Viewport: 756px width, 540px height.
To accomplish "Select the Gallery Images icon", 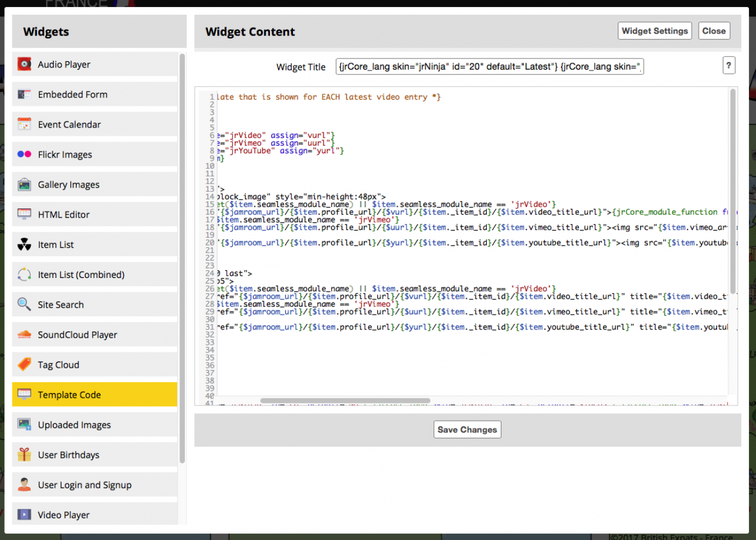I will (x=24, y=185).
